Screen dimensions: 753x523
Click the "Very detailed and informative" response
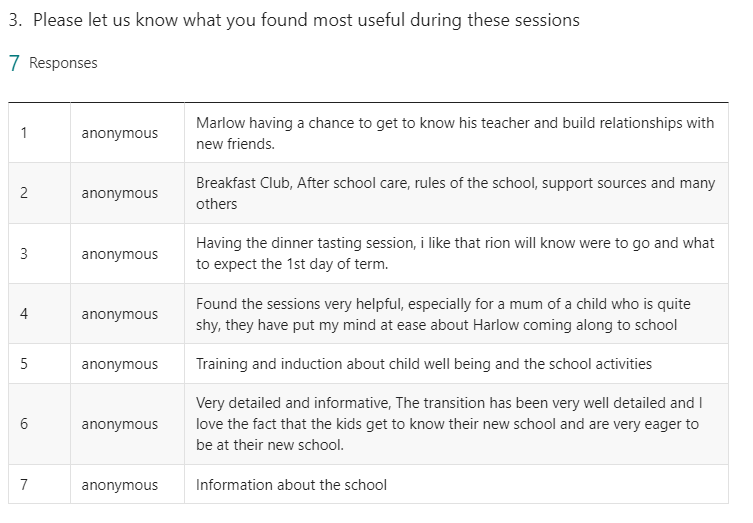(x=450, y=424)
